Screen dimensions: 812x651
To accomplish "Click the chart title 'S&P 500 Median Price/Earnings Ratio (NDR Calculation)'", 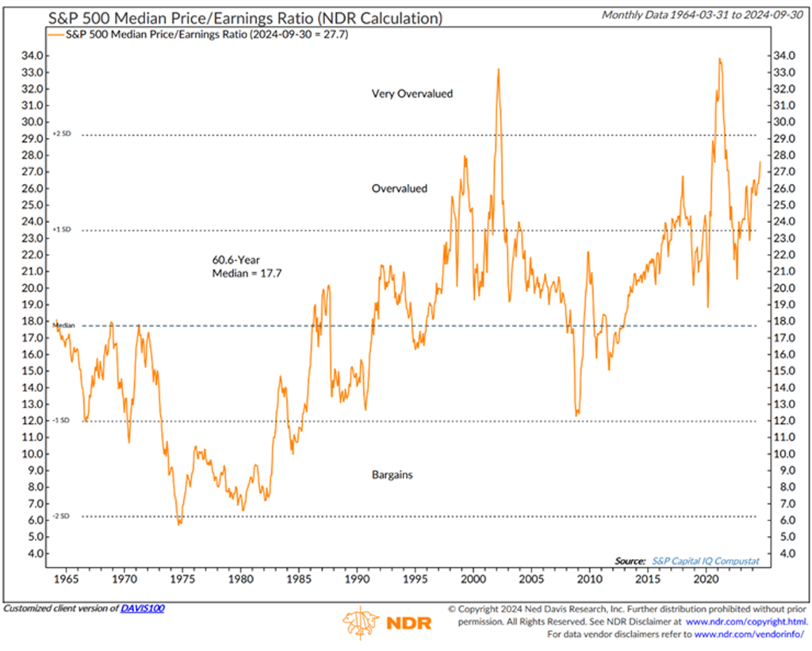I will (246, 18).
